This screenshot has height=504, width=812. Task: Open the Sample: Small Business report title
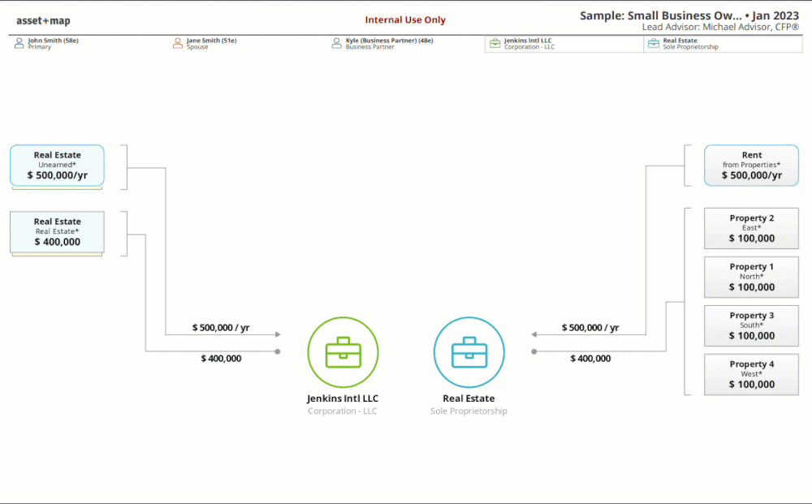coord(688,15)
